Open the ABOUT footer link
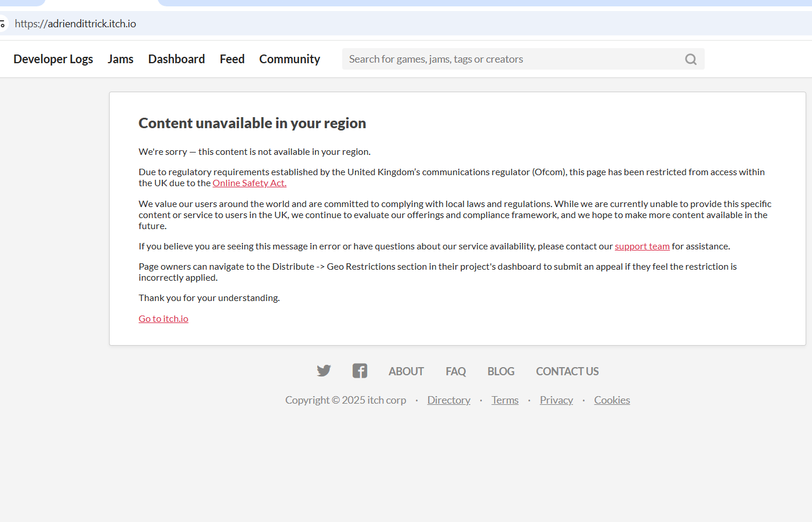Viewport: 812px width, 522px height. point(406,371)
